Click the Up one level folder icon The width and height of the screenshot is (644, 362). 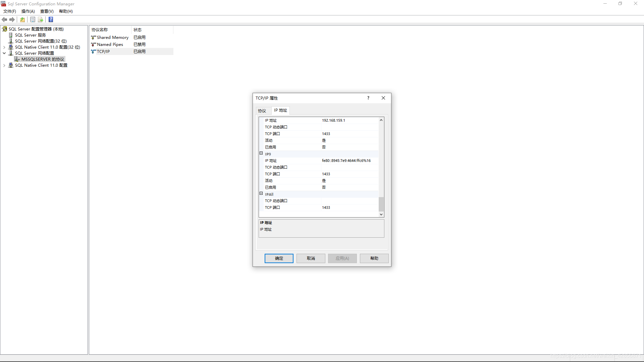click(22, 19)
